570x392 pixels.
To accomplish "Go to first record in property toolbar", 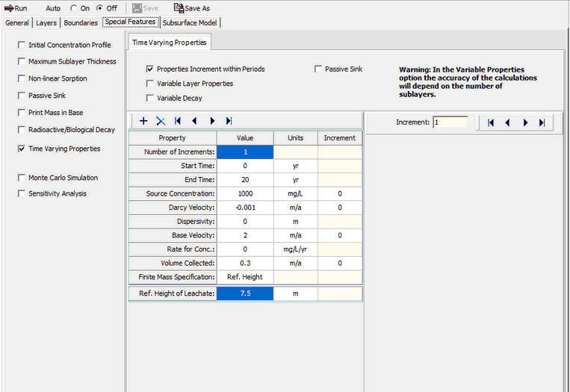I will coord(178,120).
